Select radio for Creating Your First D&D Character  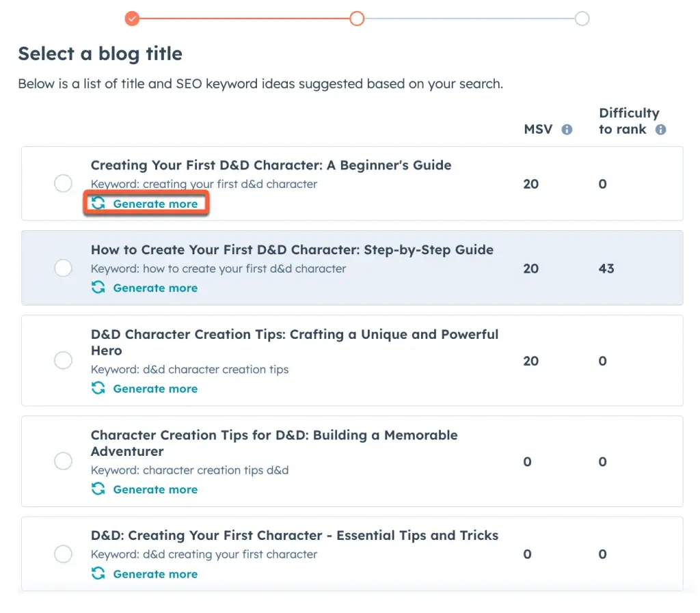(x=63, y=184)
